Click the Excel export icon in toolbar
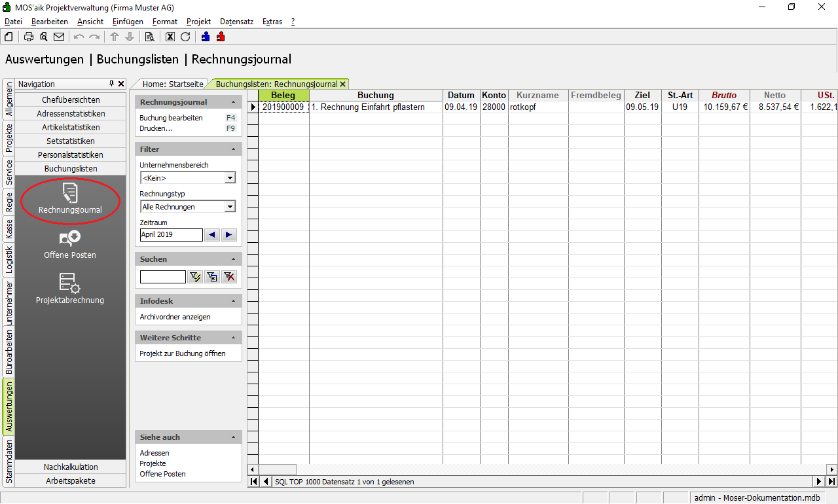838x504 pixels. (x=170, y=37)
